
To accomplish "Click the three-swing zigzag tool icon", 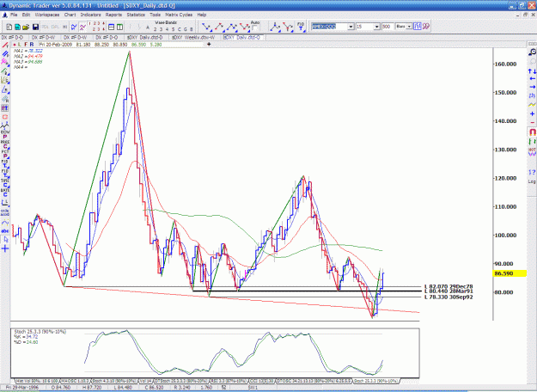I will [232, 27].
